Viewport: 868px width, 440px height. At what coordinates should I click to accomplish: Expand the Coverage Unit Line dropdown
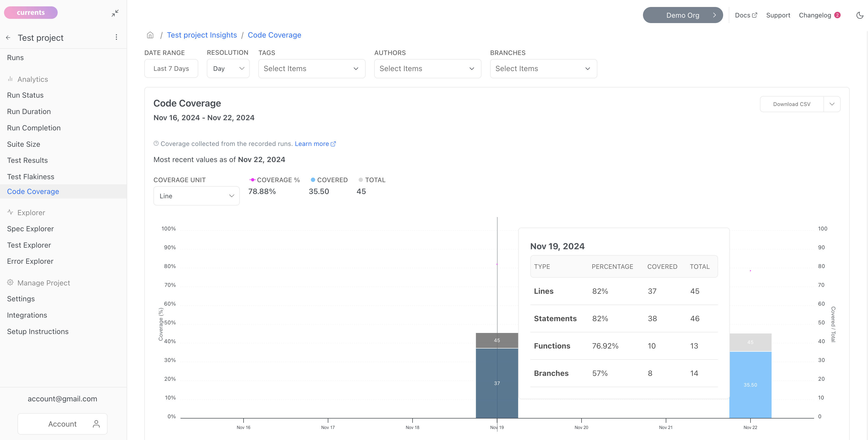point(196,196)
